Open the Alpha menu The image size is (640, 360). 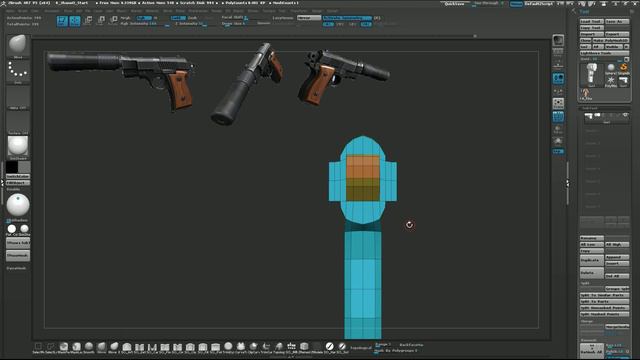tap(10, 11)
